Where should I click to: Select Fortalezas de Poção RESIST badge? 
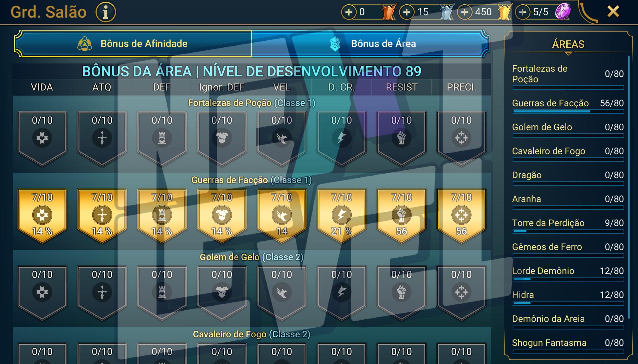(x=401, y=138)
